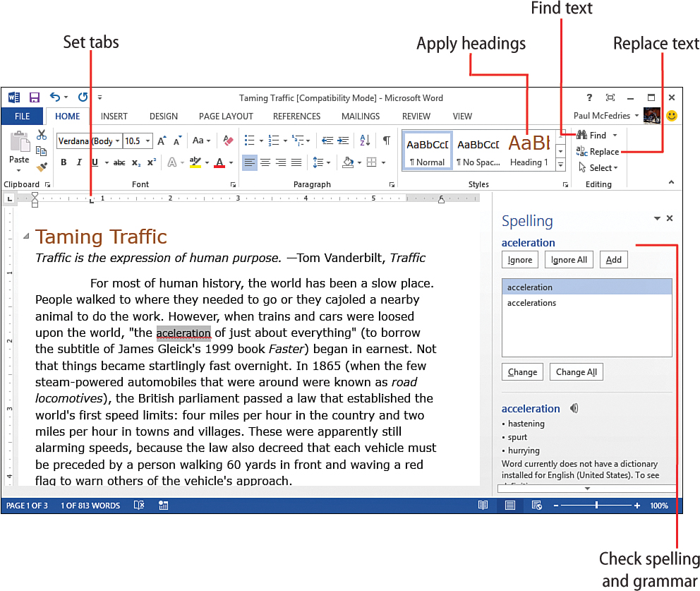The image size is (700, 591).
Task: Switch to Read Mode view
Action: 483,506
